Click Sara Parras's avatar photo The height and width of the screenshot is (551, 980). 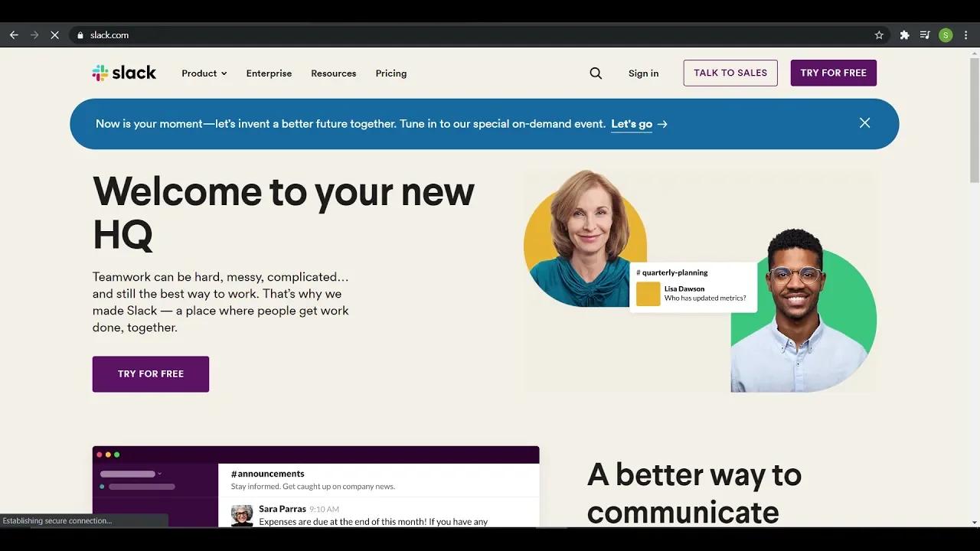pyautogui.click(x=242, y=515)
